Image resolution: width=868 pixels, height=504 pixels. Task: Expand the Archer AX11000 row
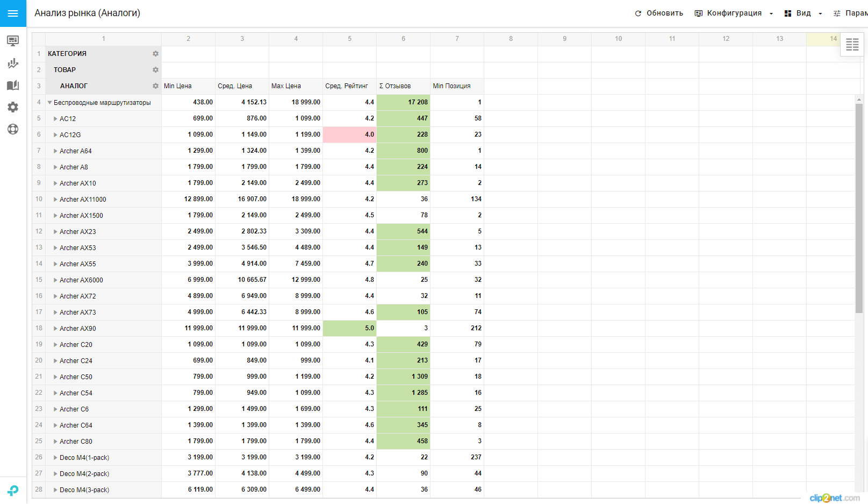55,200
